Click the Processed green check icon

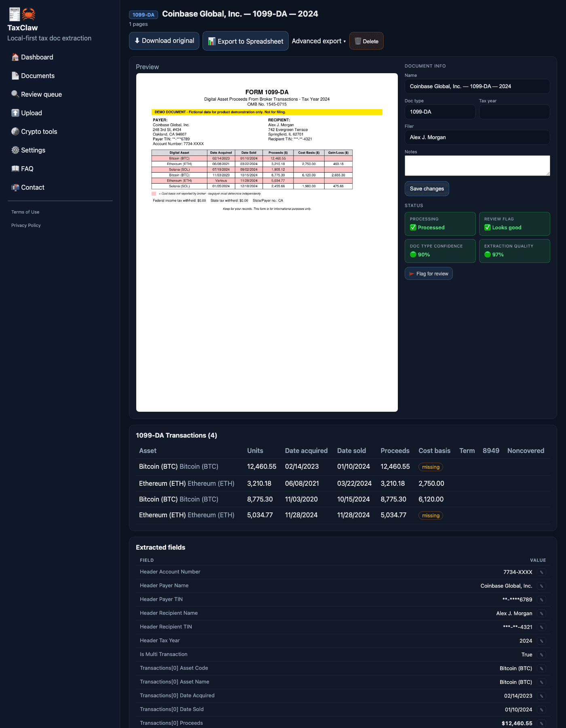tap(413, 227)
